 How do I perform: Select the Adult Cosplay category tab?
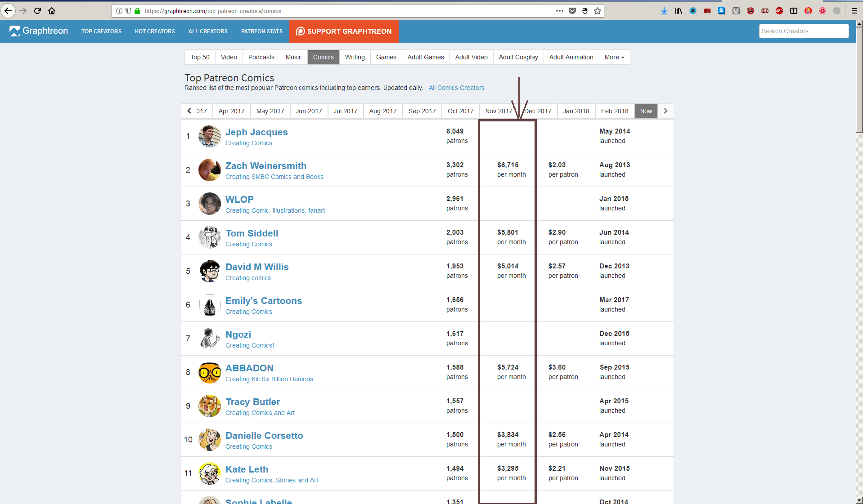(x=518, y=57)
